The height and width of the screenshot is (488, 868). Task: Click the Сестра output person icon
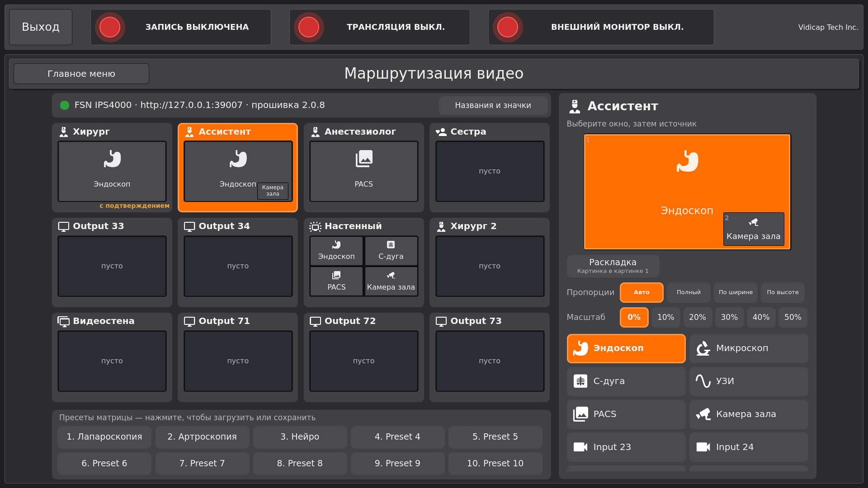point(441,132)
